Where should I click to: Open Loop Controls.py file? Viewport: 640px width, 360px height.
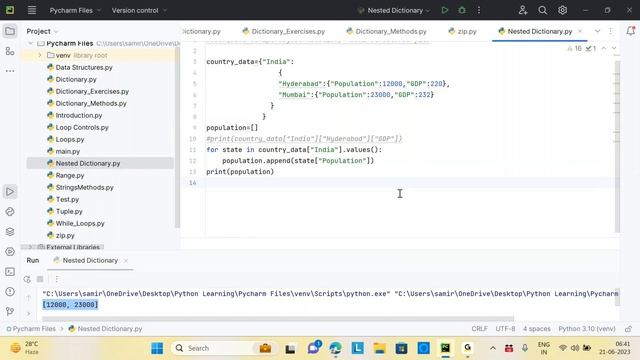[x=82, y=127]
